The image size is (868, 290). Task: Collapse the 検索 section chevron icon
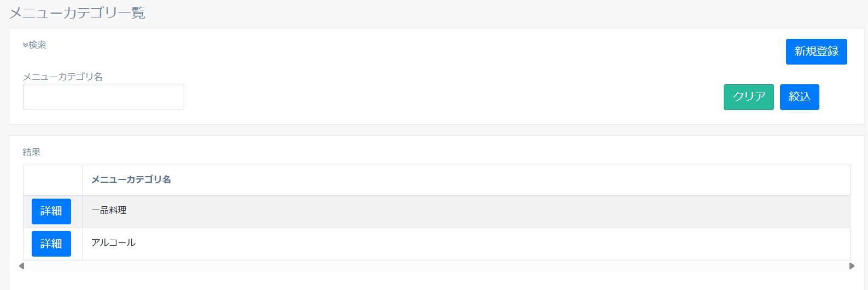[x=25, y=45]
